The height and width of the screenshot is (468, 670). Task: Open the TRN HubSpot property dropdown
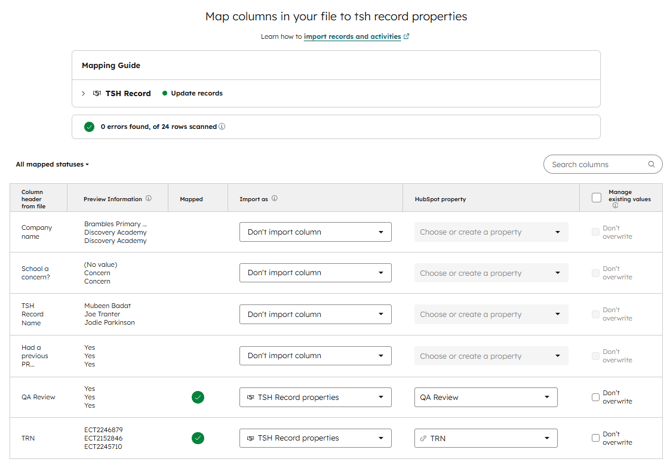[485, 438]
